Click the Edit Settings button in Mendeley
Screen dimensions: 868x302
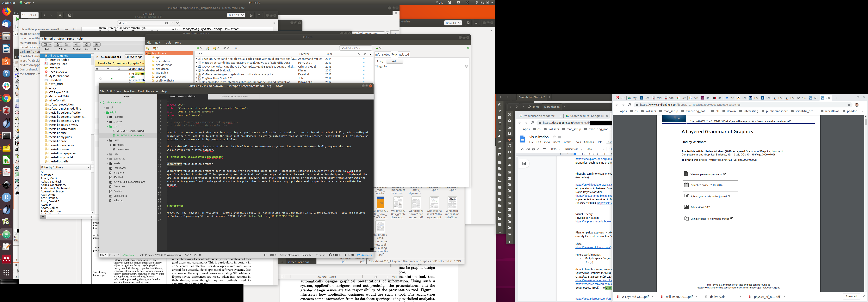click(x=134, y=57)
